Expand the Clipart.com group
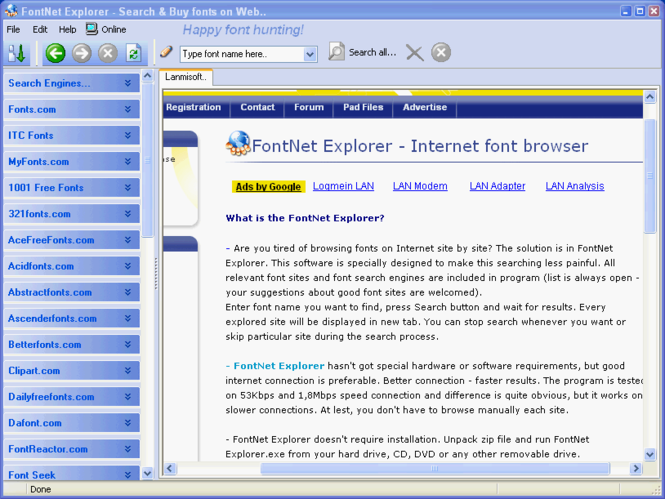Image resolution: width=665 pixels, height=499 pixels. click(x=71, y=371)
